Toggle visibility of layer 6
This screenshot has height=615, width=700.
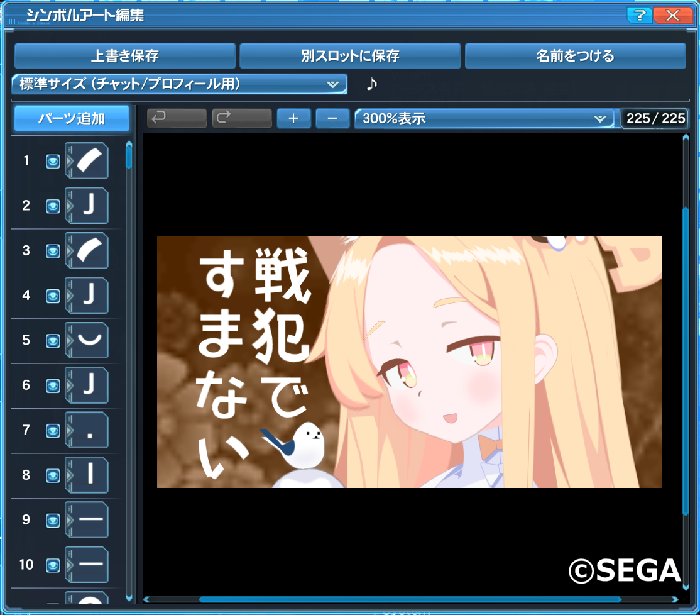tap(53, 385)
